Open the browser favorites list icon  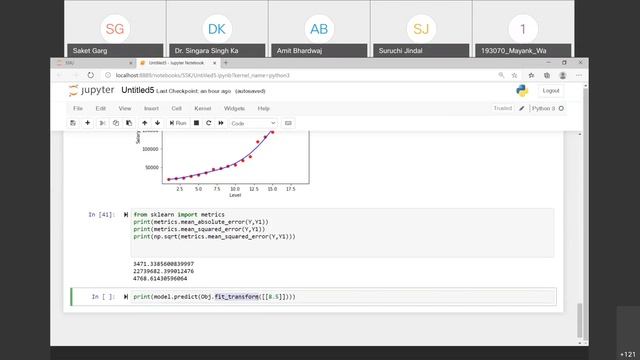click(531, 75)
